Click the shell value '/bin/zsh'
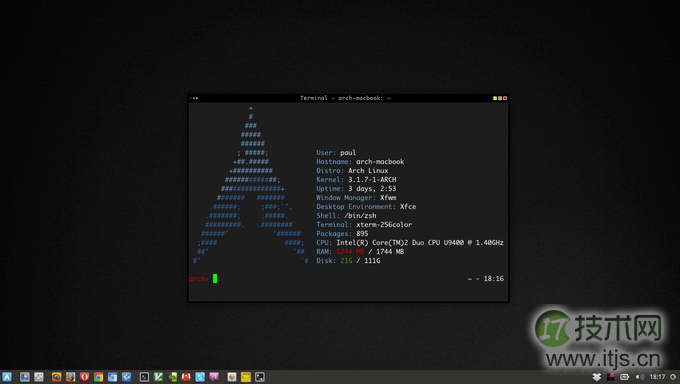680x384 pixels. 360,216
